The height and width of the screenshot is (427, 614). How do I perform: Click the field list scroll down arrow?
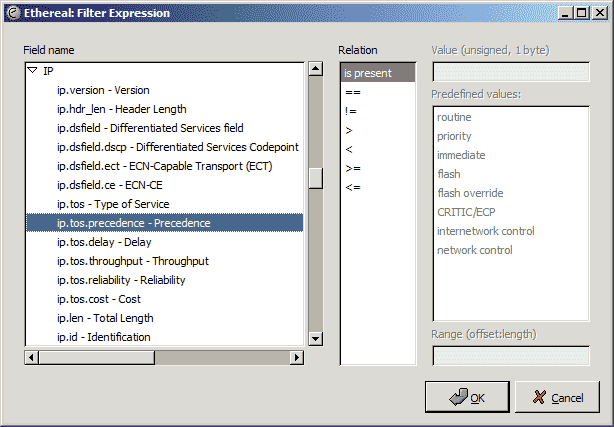tap(316, 338)
